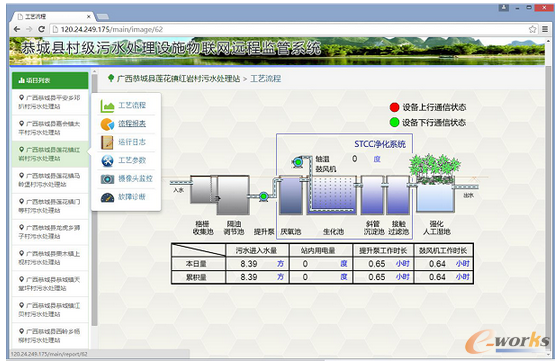This screenshot has height=364, width=560.
Task: Open a new browser tab
Action: [x=103, y=16]
